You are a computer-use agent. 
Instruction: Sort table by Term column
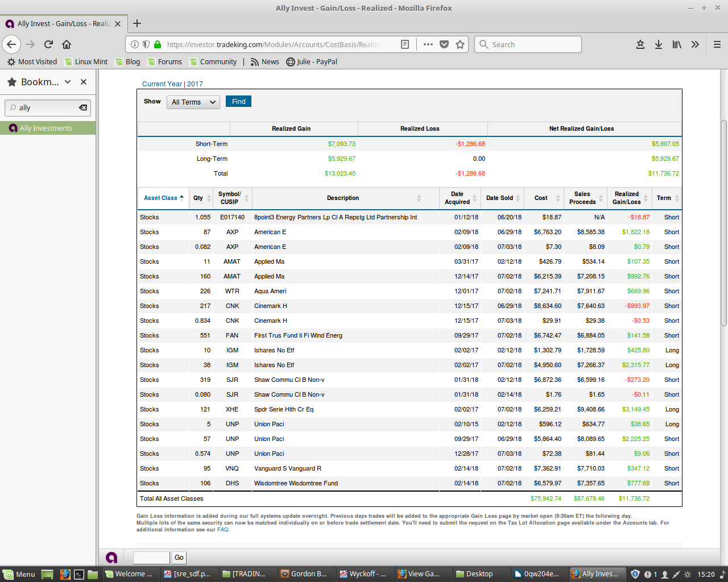pyautogui.click(x=667, y=198)
